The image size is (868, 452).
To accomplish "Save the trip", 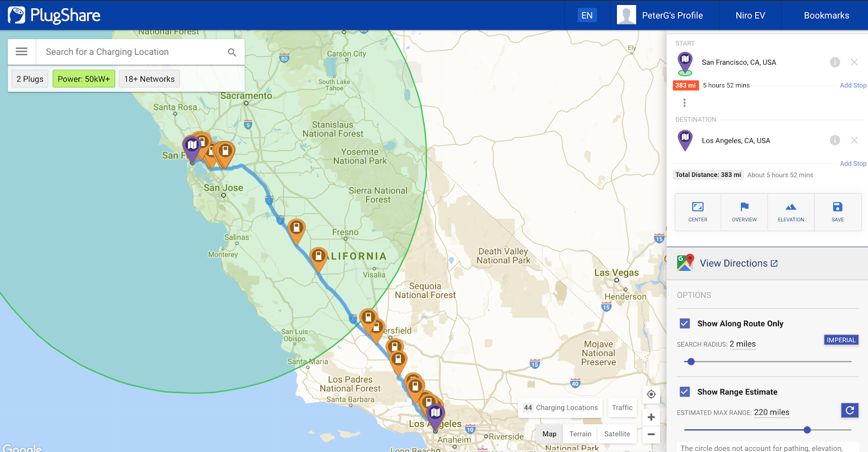I will coord(838,212).
